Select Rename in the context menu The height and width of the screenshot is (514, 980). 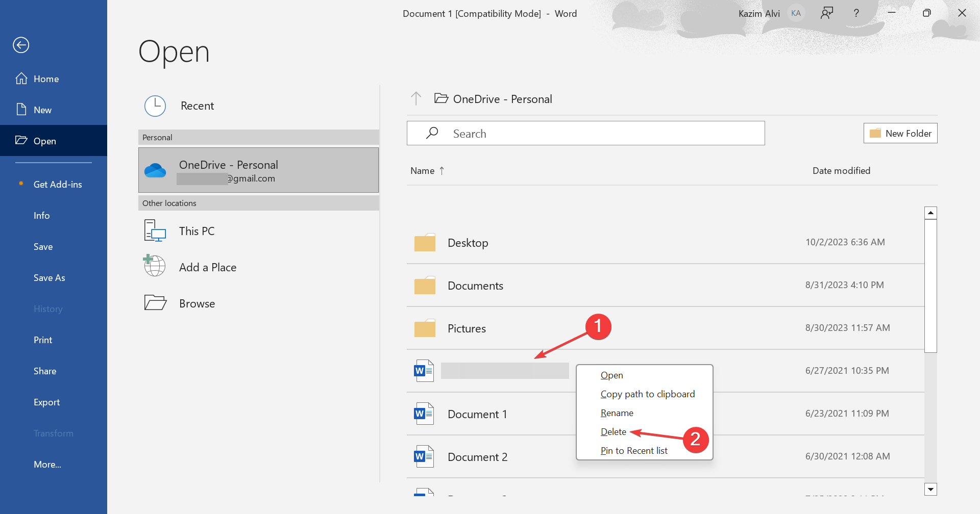617,413
